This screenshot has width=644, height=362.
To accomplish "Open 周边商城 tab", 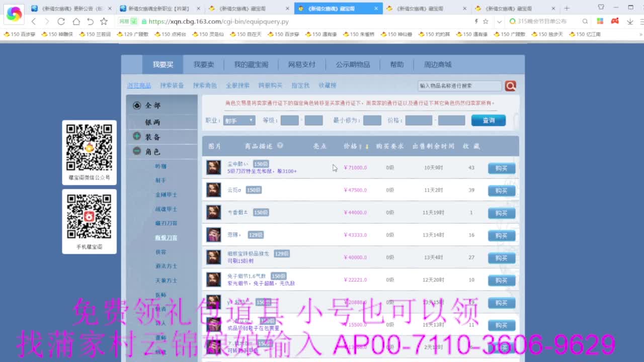I will pos(438,65).
